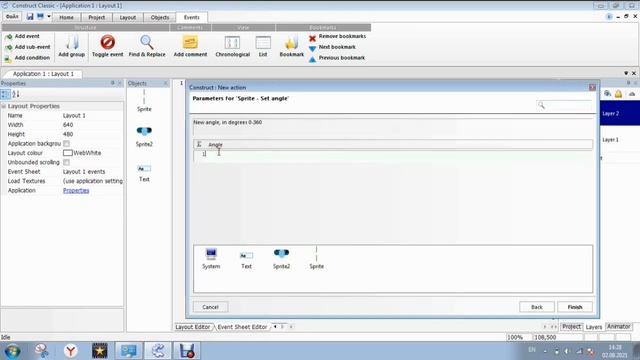Go to Next bookmark
The image size is (640, 360).
click(332, 47)
